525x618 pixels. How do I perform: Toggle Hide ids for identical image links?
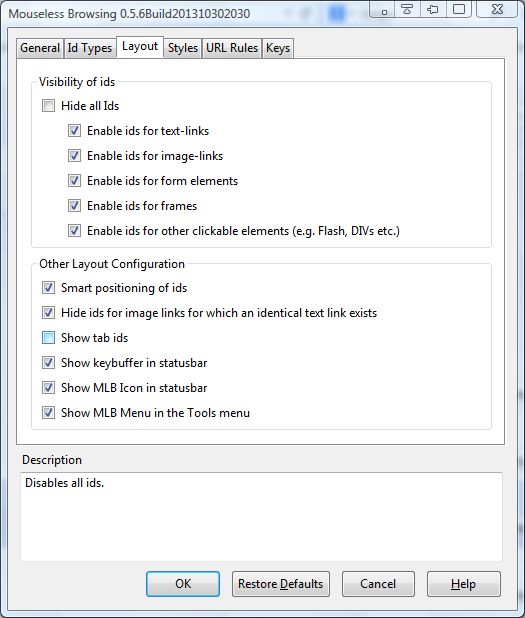48,313
